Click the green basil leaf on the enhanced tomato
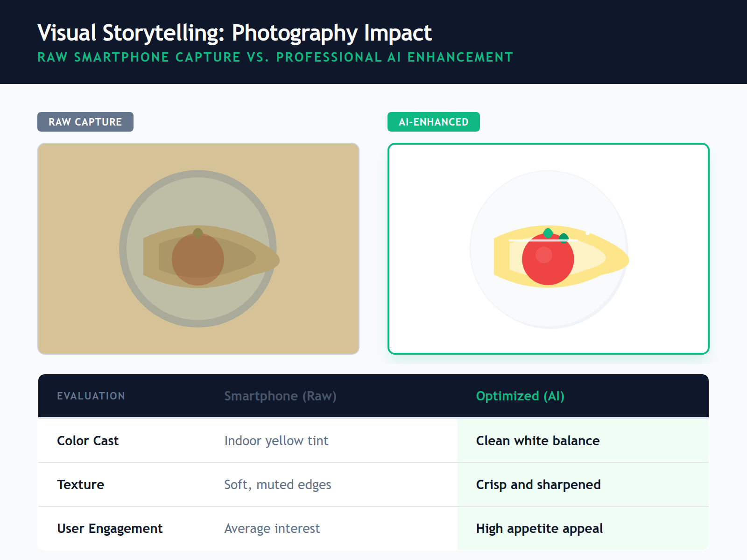Image resolution: width=747 pixels, height=560 pixels. pyautogui.click(x=548, y=233)
